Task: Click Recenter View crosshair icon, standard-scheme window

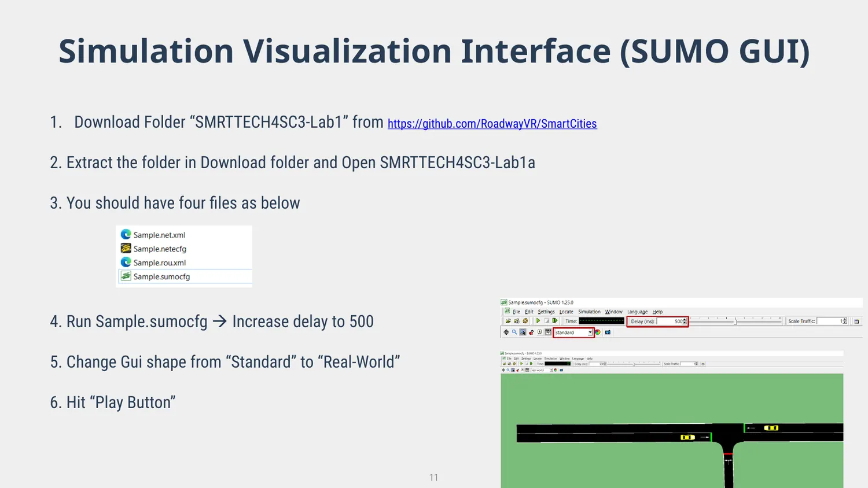Action: tap(506, 332)
